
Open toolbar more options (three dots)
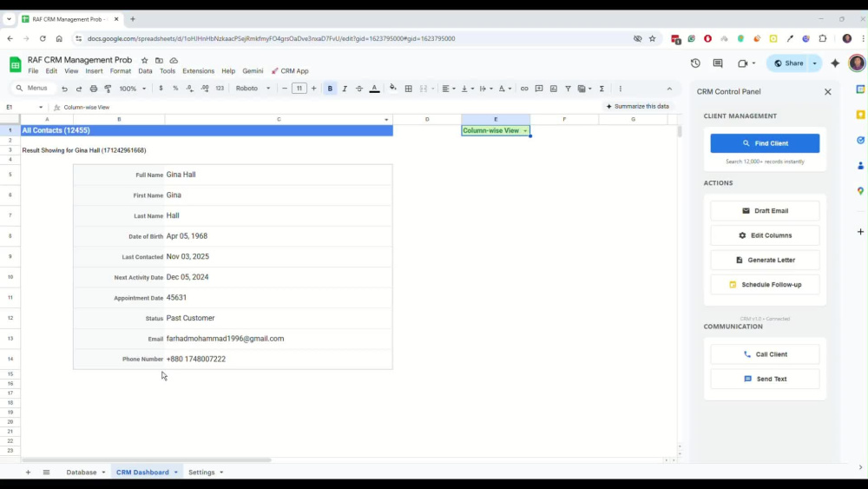click(621, 89)
